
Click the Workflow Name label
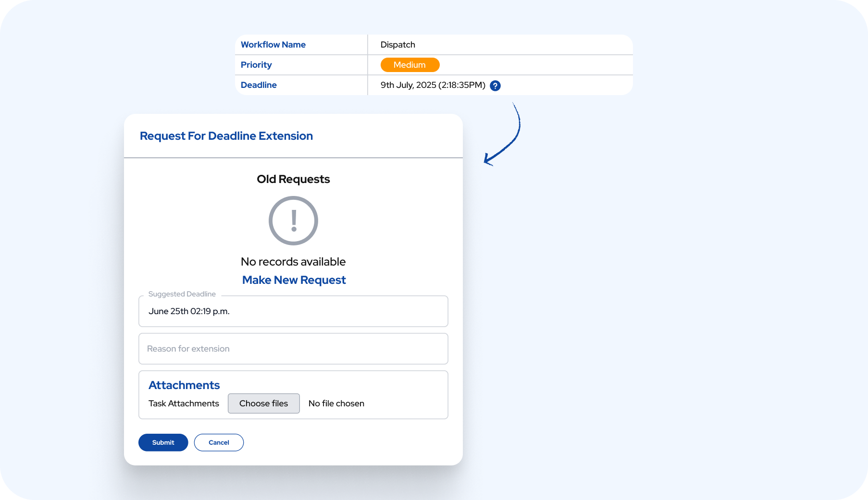point(273,45)
